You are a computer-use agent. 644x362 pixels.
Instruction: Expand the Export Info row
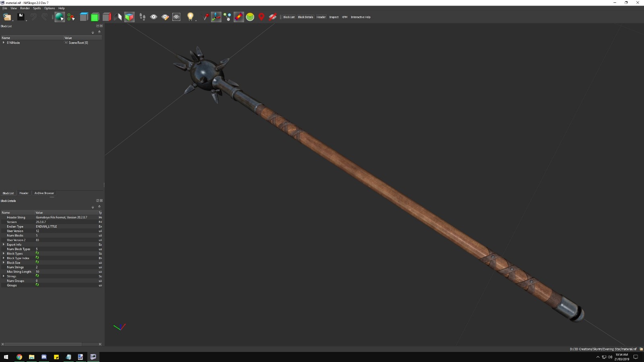[4, 245]
